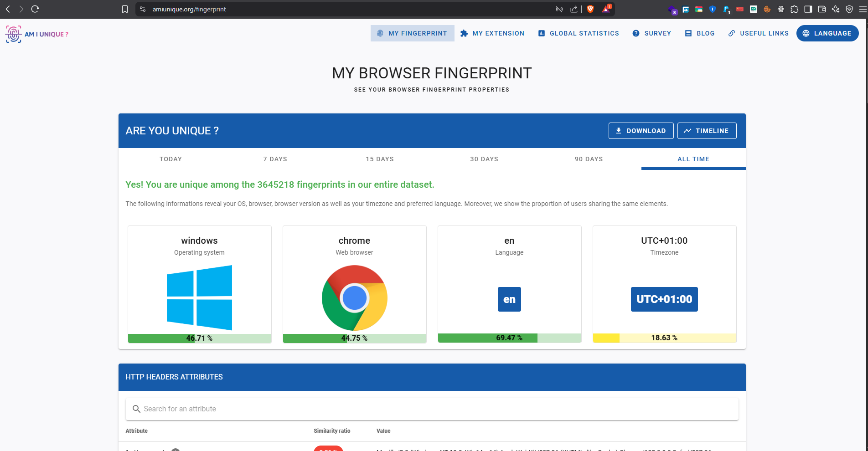Click the share page icon
This screenshot has height=451, width=868.
coord(574,9)
